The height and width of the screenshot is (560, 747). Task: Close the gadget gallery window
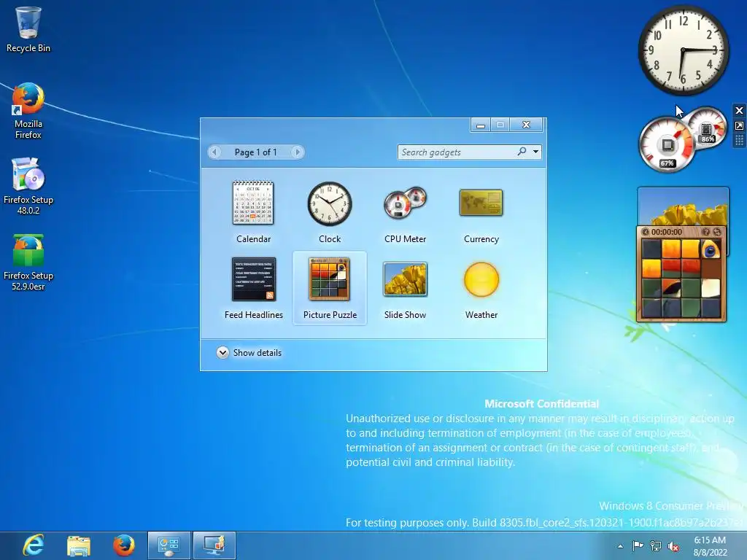click(x=526, y=125)
